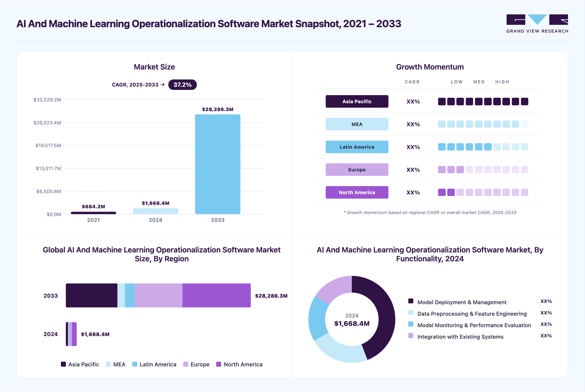
Task: Click the Data Preprocessing & Feature Engineering legend swatch
Action: coord(411,313)
